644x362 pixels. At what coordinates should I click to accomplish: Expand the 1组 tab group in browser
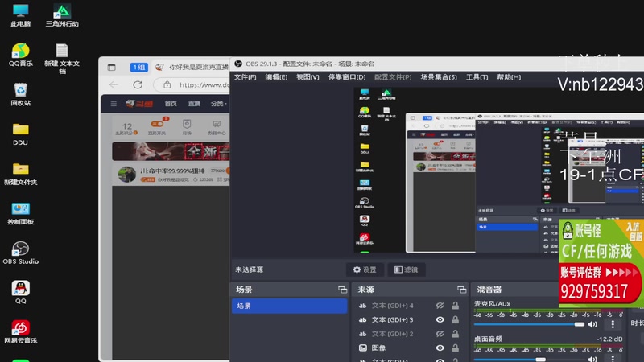[x=138, y=68]
